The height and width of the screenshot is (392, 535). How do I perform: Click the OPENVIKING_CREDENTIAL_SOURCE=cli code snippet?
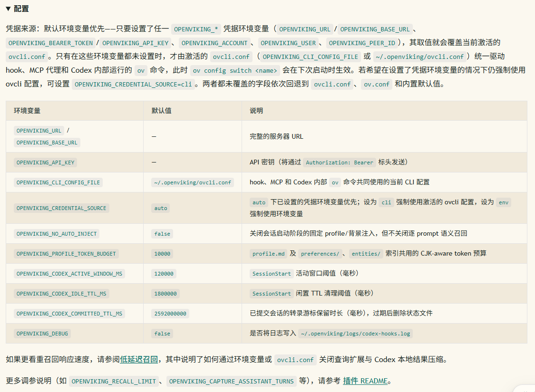click(133, 84)
